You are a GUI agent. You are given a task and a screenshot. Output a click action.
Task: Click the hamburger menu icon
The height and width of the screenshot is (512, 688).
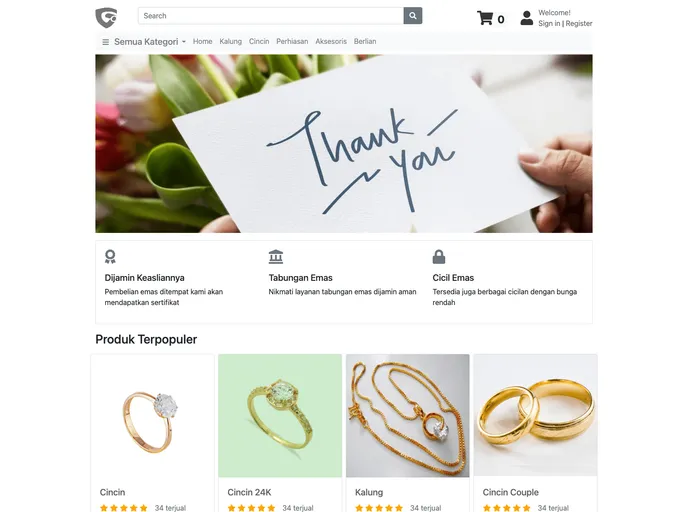tap(105, 42)
